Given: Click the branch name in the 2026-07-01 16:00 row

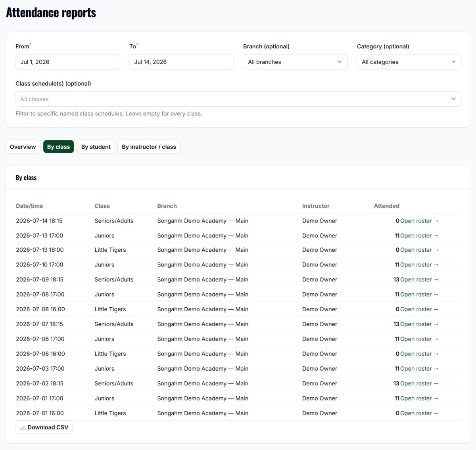Looking at the screenshot, I should coord(203,413).
